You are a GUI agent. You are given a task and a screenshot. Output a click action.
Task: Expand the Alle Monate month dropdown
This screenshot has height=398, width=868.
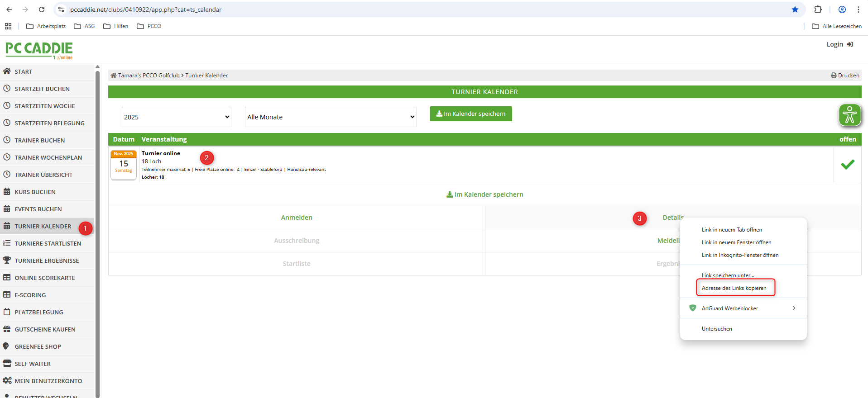tap(330, 117)
